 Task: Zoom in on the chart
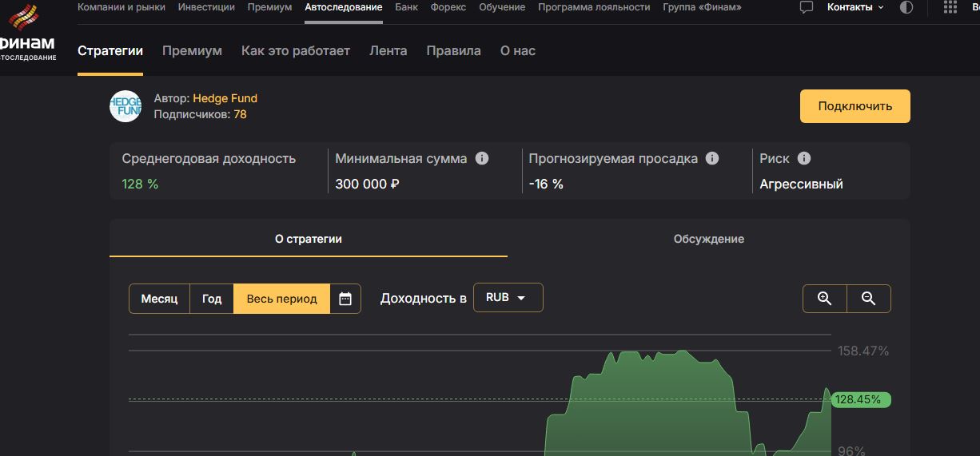(825, 299)
